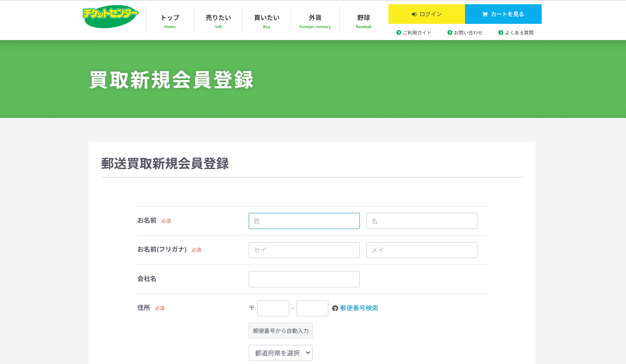Open the トップ Home menu item
This screenshot has width=626, height=364.
[x=170, y=20]
